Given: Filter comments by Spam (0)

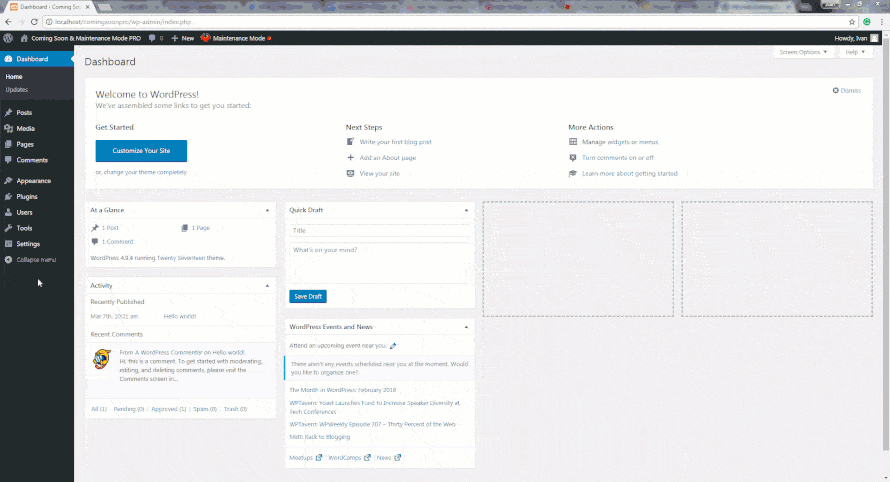Looking at the screenshot, I should click(x=204, y=409).
